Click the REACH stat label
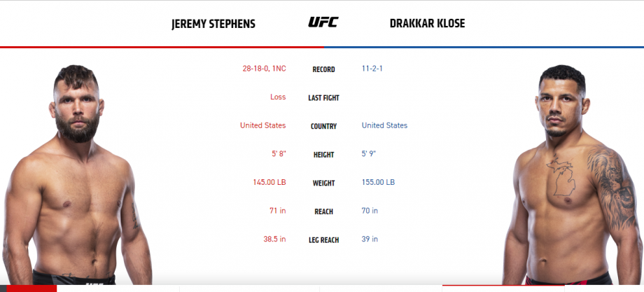 click(x=323, y=211)
